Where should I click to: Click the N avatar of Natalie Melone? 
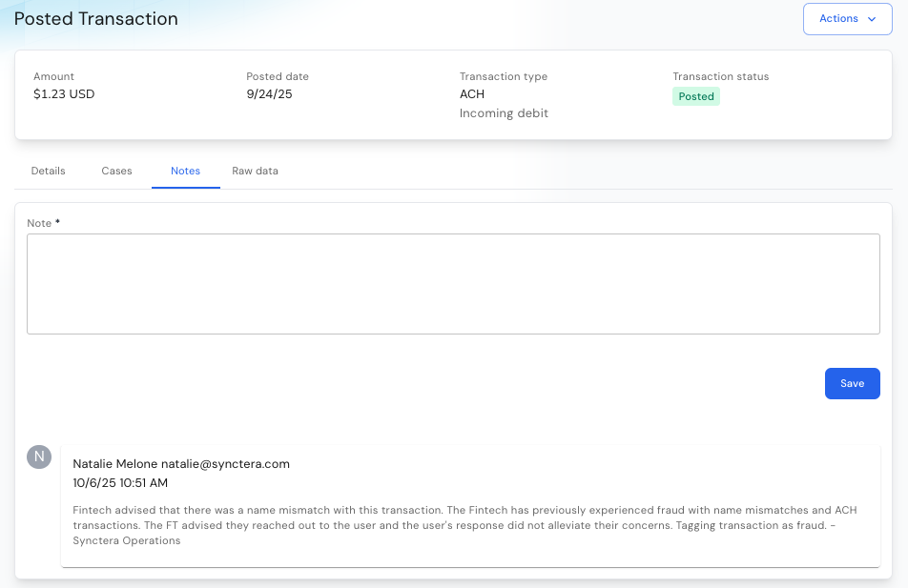click(39, 456)
